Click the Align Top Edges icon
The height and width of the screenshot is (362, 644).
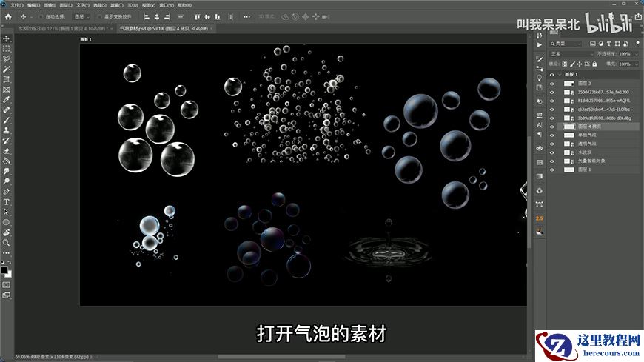(197, 17)
